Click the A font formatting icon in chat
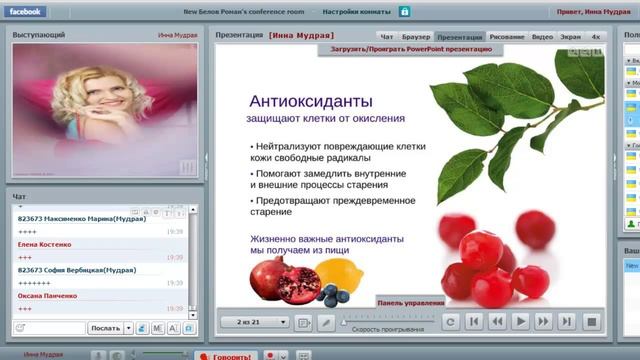640x360 pixels. [173, 328]
